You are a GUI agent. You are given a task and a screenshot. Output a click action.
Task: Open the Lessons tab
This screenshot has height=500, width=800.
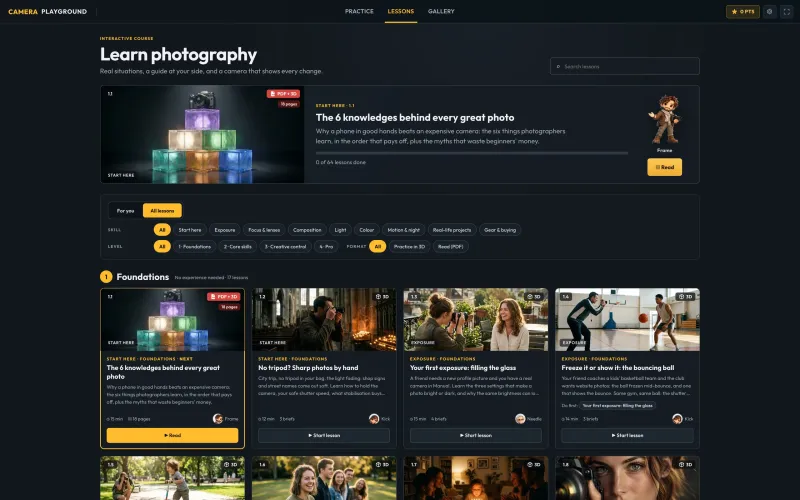401,11
